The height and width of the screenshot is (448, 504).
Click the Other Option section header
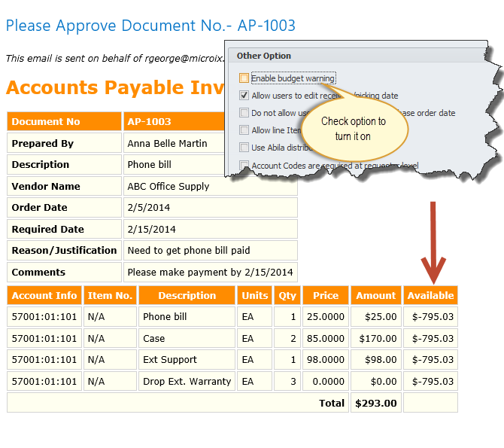pos(264,56)
